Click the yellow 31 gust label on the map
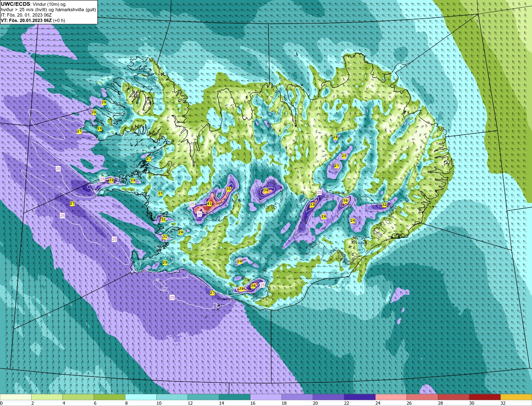This screenshot has width=532, height=406. tap(165, 237)
